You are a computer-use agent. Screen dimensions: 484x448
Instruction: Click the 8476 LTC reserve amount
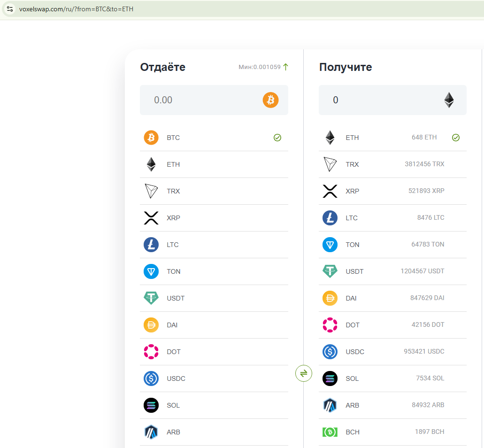click(430, 217)
